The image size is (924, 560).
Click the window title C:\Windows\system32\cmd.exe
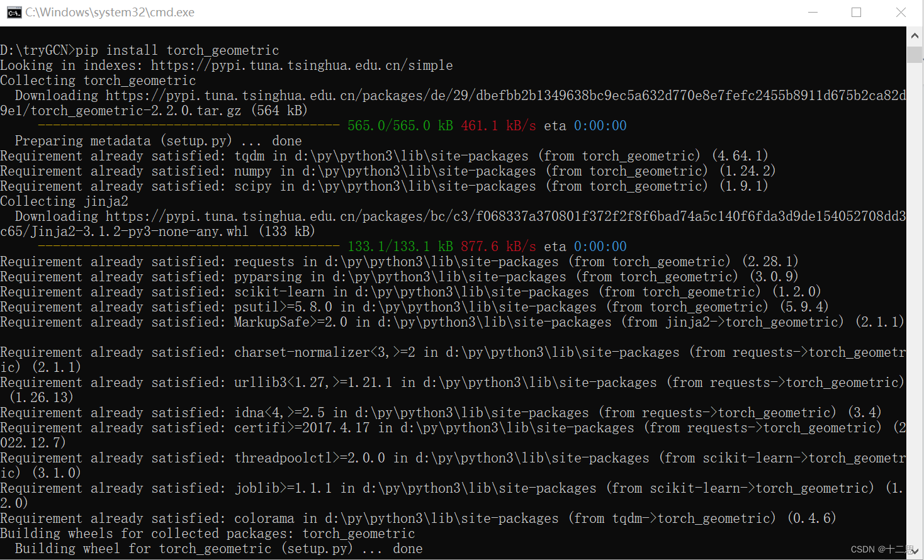click(x=110, y=13)
